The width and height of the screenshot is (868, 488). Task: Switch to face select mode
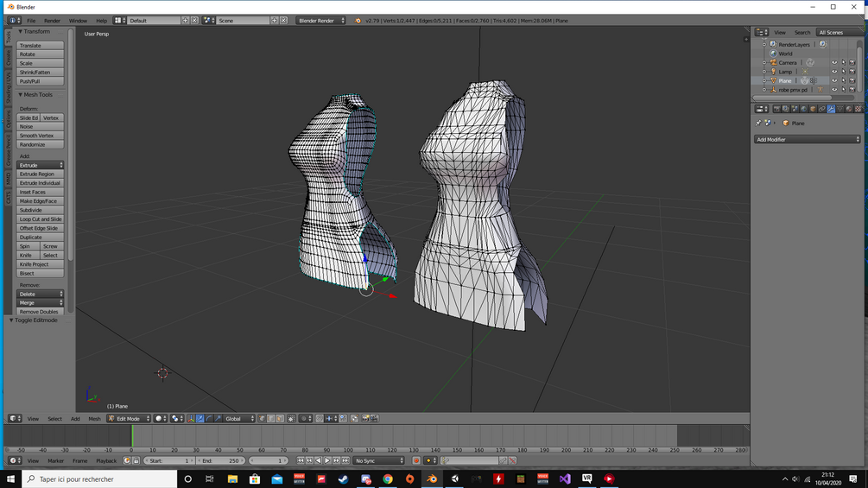pyautogui.click(x=280, y=419)
